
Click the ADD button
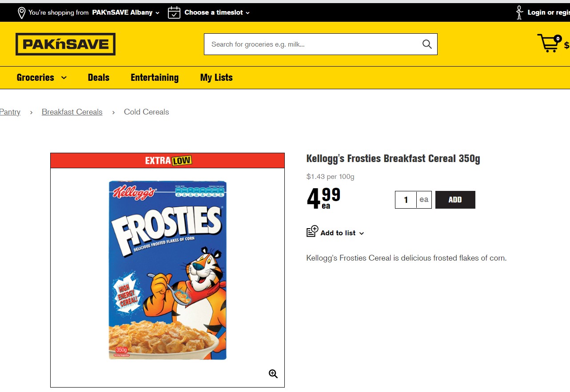(x=455, y=200)
